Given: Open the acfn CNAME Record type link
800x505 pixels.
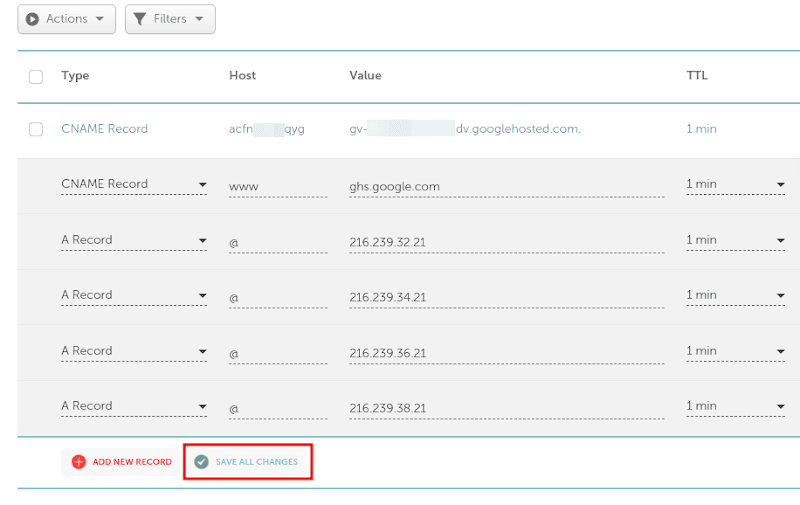Looking at the screenshot, I should tap(105, 129).
